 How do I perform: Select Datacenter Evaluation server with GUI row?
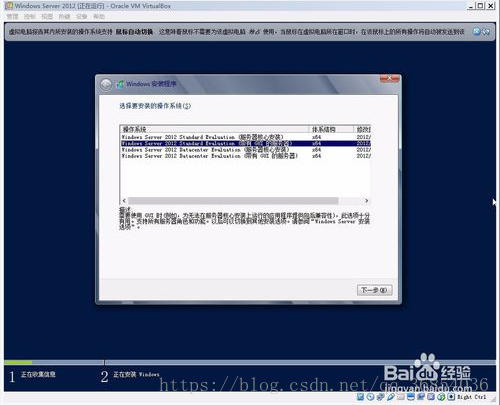(246, 156)
